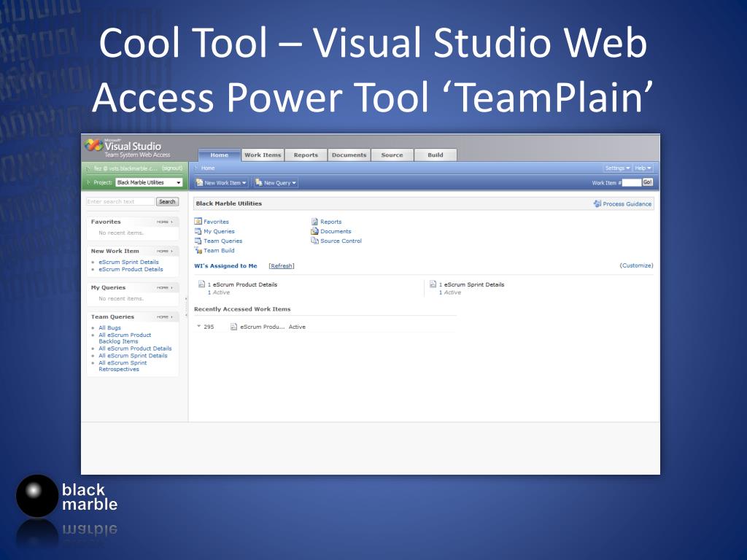Click the New Work Item toolbar icon

199,183
